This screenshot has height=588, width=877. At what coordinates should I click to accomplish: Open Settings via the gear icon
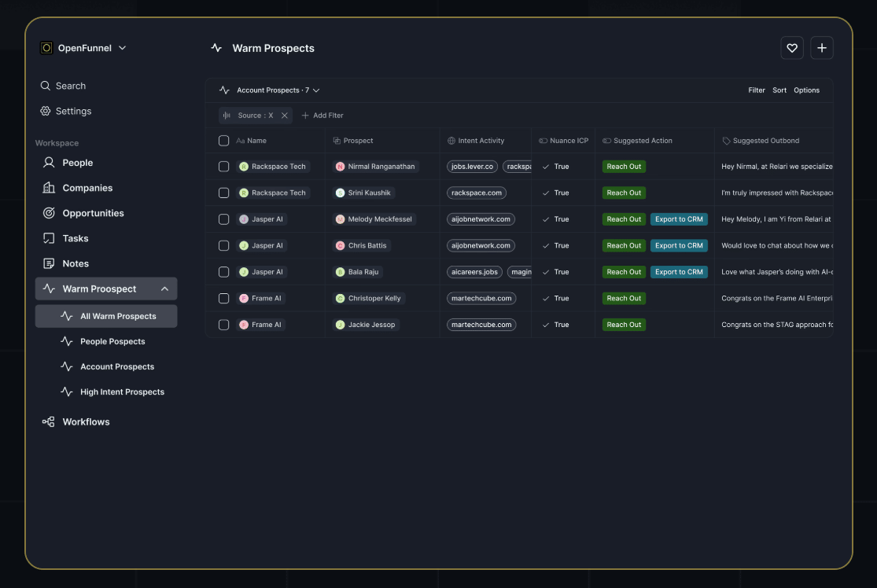point(46,111)
